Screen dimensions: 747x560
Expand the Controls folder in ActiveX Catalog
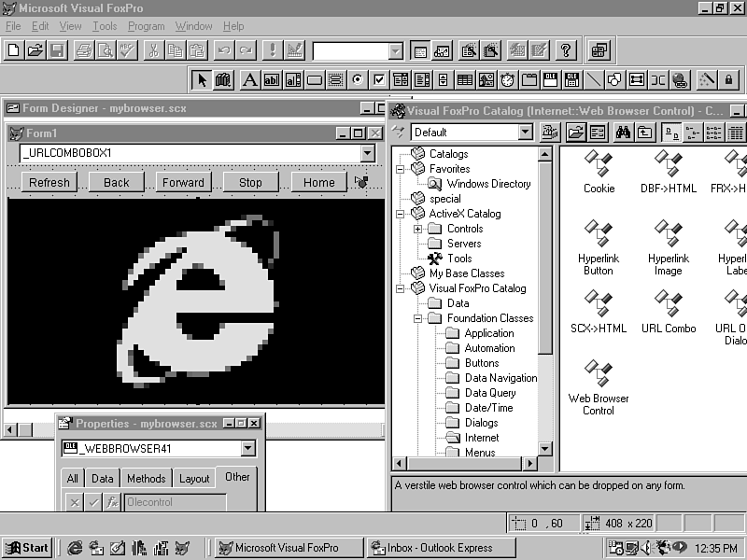tap(418, 229)
